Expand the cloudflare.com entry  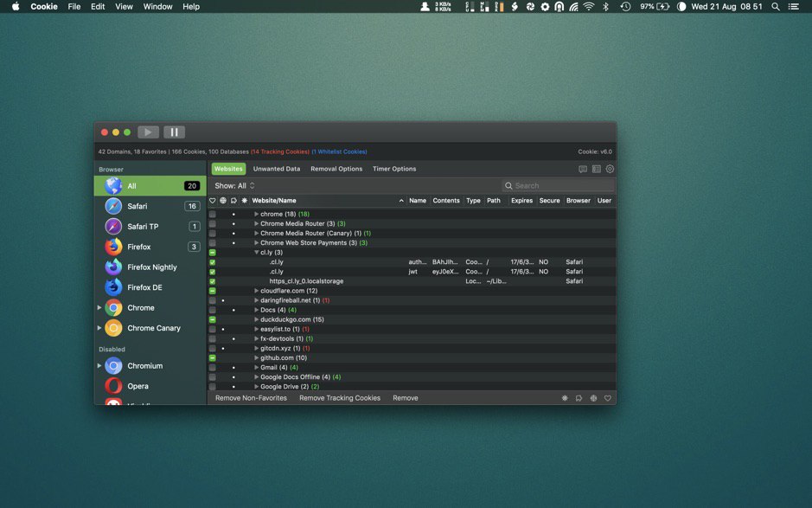click(x=256, y=291)
